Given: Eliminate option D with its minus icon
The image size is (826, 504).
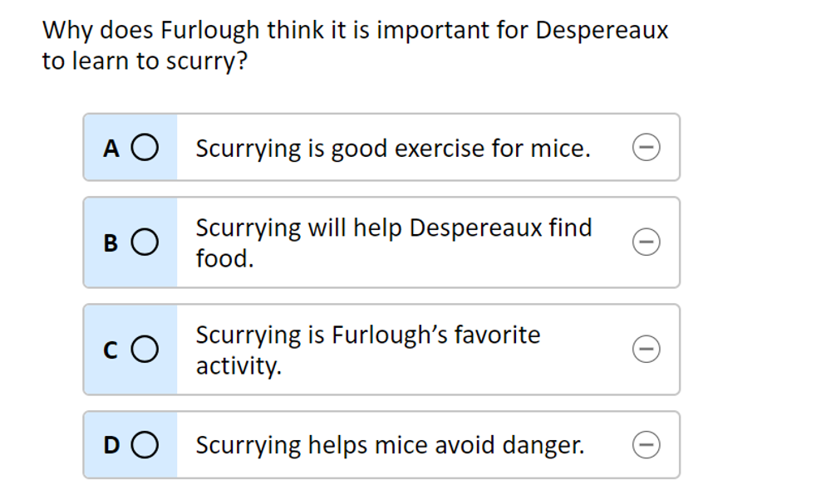Looking at the screenshot, I should [x=647, y=446].
